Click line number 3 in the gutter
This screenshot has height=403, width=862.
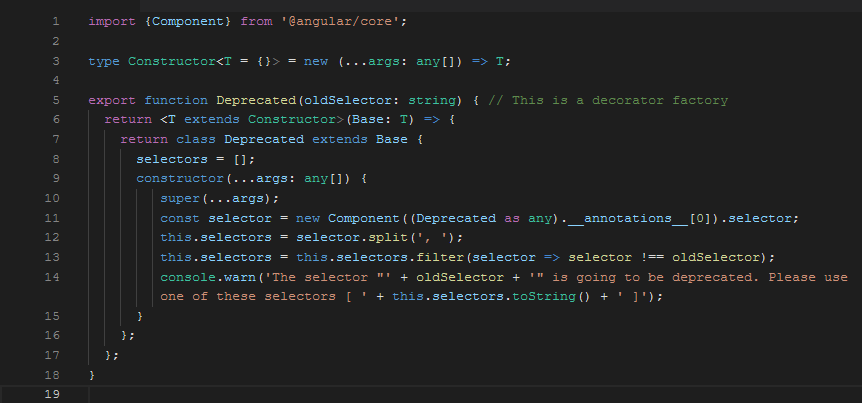click(x=56, y=61)
